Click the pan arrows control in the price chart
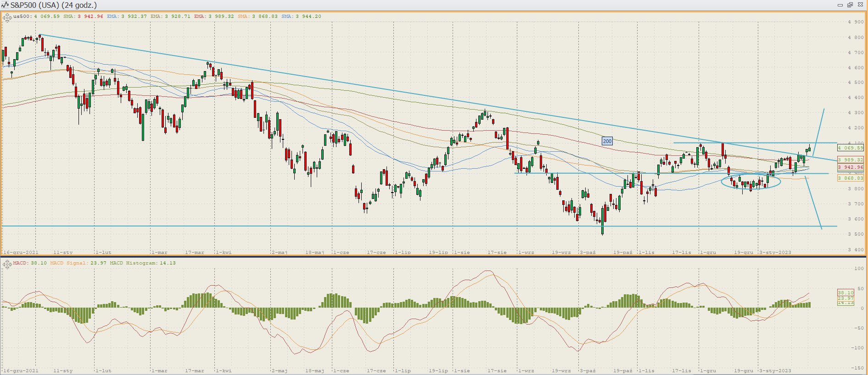The image size is (868, 375). [7, 18]
